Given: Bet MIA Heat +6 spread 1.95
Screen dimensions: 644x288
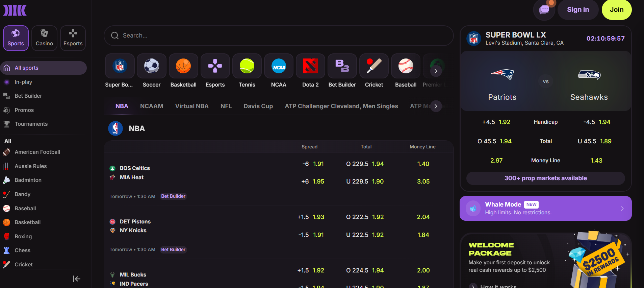Looking at the screenshot, I should (x=313, y=182).
